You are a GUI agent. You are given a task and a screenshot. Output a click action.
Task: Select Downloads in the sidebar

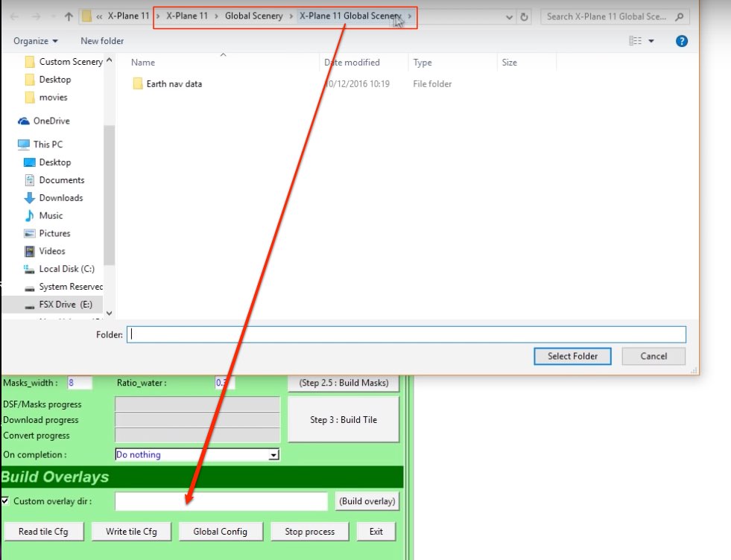[x=60, y=198]
